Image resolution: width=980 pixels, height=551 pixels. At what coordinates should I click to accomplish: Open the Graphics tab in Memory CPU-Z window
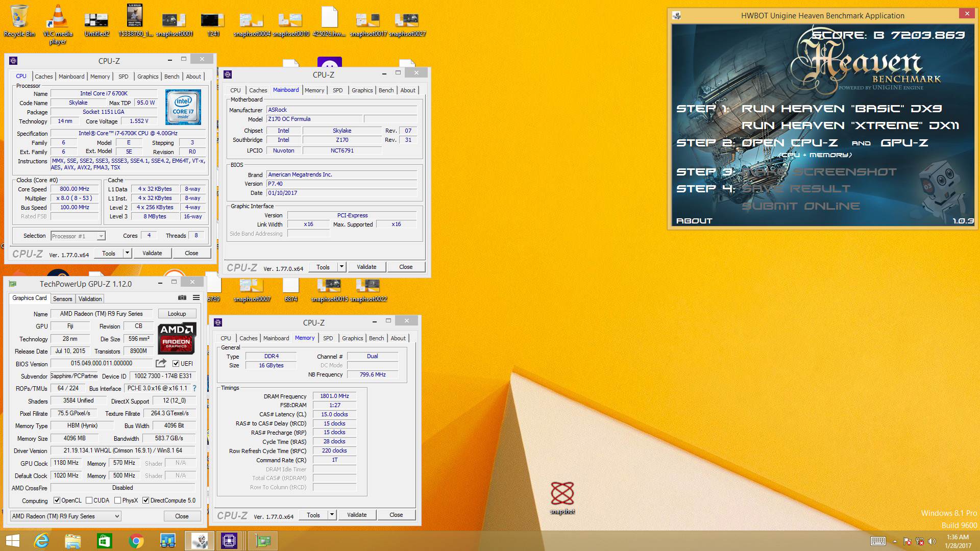353,338
